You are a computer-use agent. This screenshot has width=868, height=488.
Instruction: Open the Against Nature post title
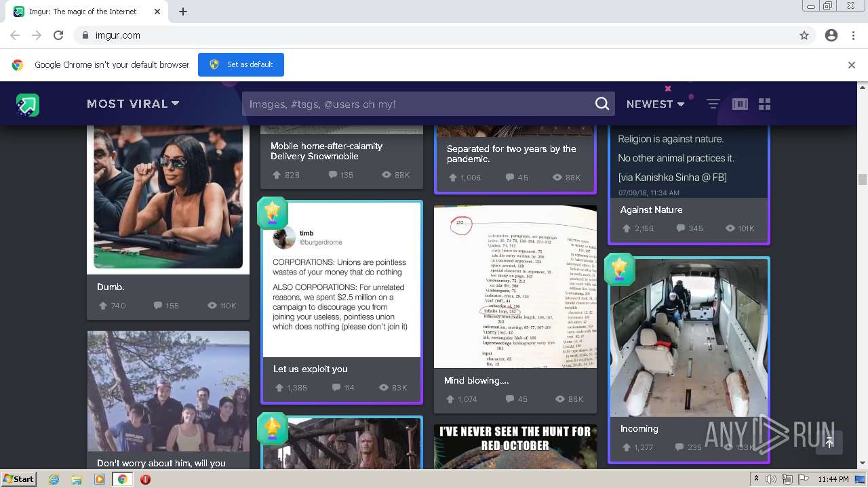pos(651,209)
